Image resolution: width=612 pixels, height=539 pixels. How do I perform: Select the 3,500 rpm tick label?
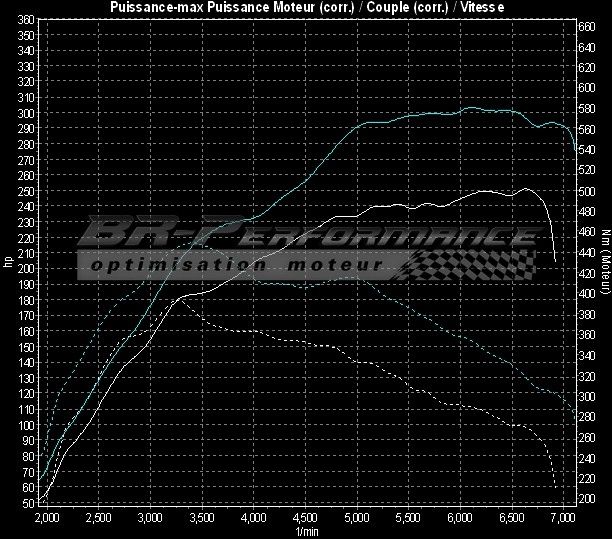click(202, 518)
